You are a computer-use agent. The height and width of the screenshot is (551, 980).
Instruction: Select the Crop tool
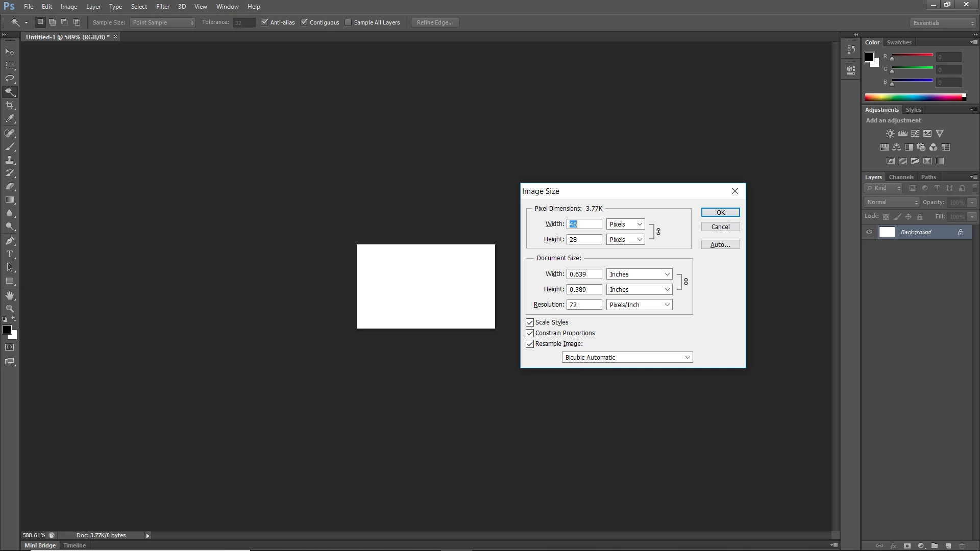(x=10, y=105)
